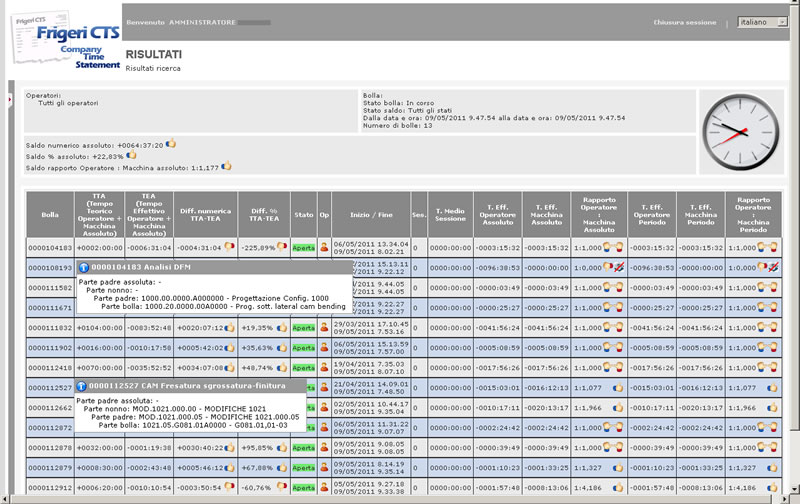The image size is (800, 504).
Task: Click thumbs-down icon next to -225,89%
Action: [281, 247]
